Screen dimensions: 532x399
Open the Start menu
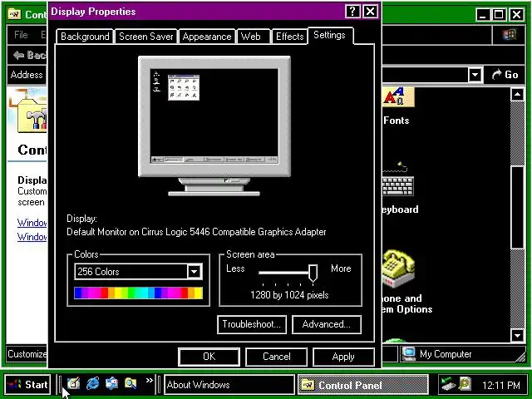click(x=27, y=384)
